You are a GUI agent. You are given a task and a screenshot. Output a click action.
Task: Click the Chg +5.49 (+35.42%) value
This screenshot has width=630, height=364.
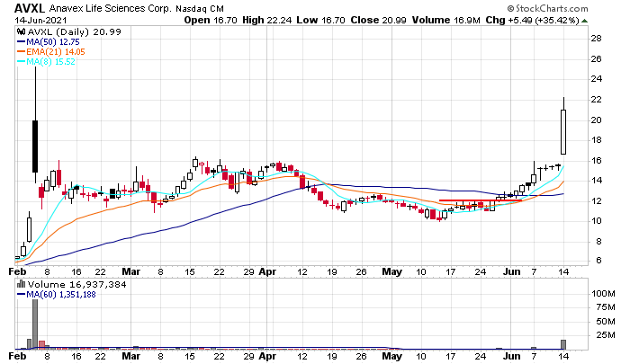(532, 20)
